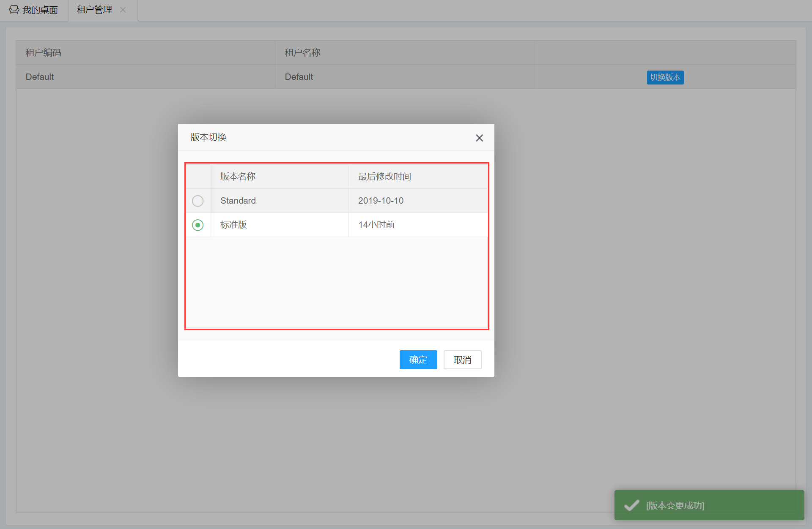Click the checkmark icon in success notification
Image resolution: width=812 pixels, height=529 pixels.
point(631,505)
